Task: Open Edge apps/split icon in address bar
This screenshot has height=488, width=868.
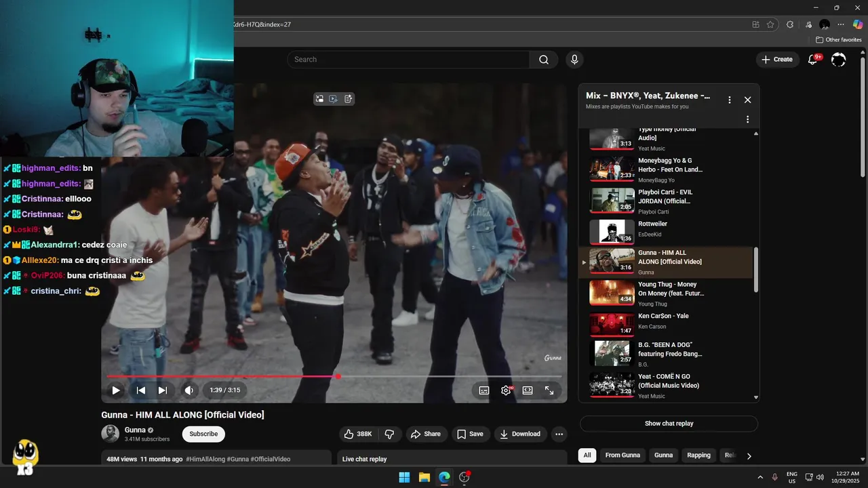Action: (x=755, y=24)
